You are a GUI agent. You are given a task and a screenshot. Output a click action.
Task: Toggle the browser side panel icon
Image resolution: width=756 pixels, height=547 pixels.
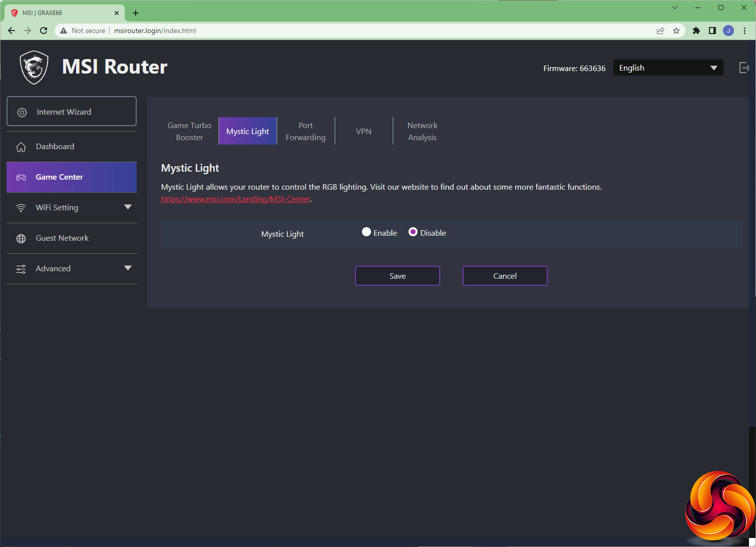pyautogui.click(x=712, y=31)
